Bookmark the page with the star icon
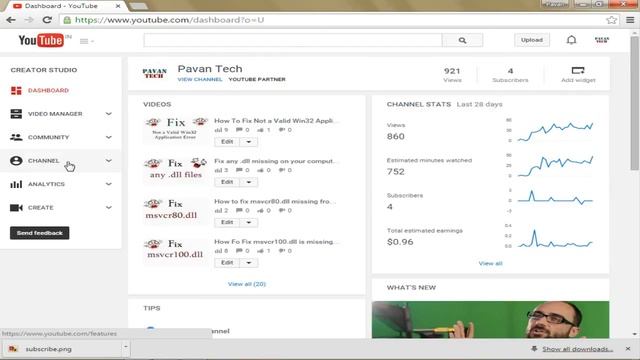The image size is (640, 360). click(x=611, y=20)
